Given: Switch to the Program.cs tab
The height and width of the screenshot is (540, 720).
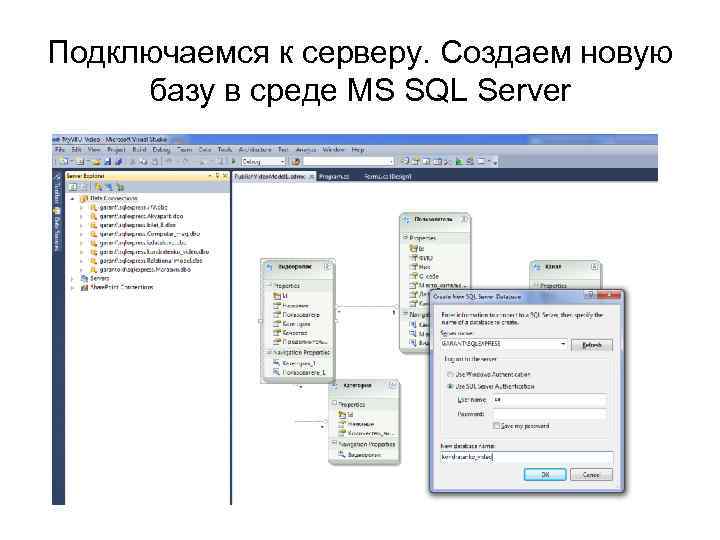Looking at the screenshot, I should [x=334, y=176].
